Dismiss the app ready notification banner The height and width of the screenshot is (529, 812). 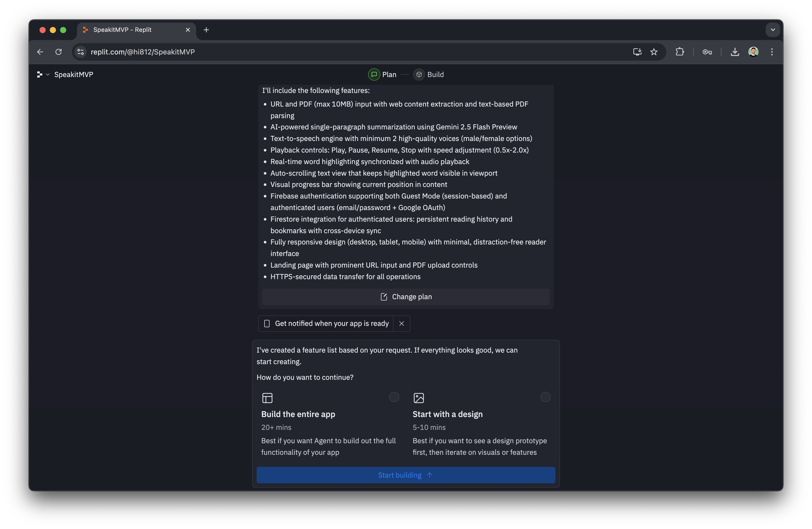click(402, 323)
